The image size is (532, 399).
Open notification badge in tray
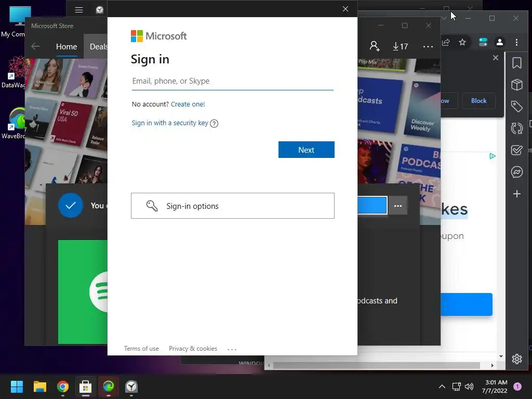517,387
